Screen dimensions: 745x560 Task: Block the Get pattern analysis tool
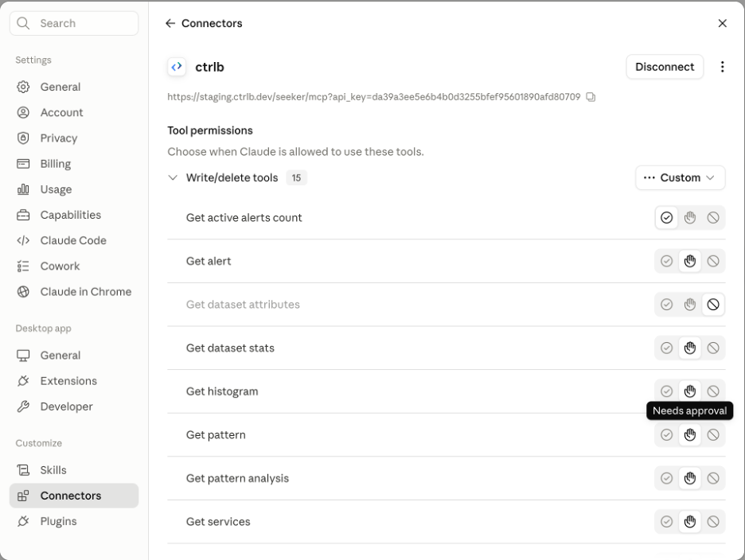tap(713, 478)
